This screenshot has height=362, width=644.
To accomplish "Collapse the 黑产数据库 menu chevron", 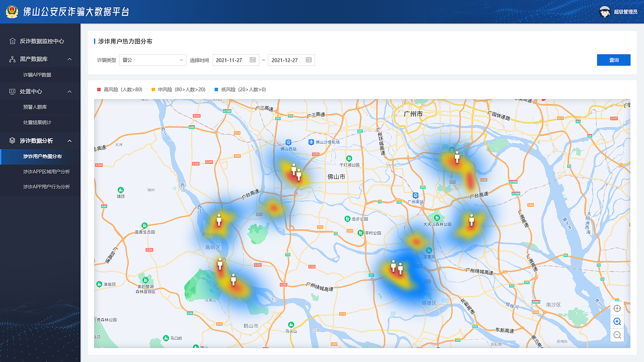I will coord(69,59).
